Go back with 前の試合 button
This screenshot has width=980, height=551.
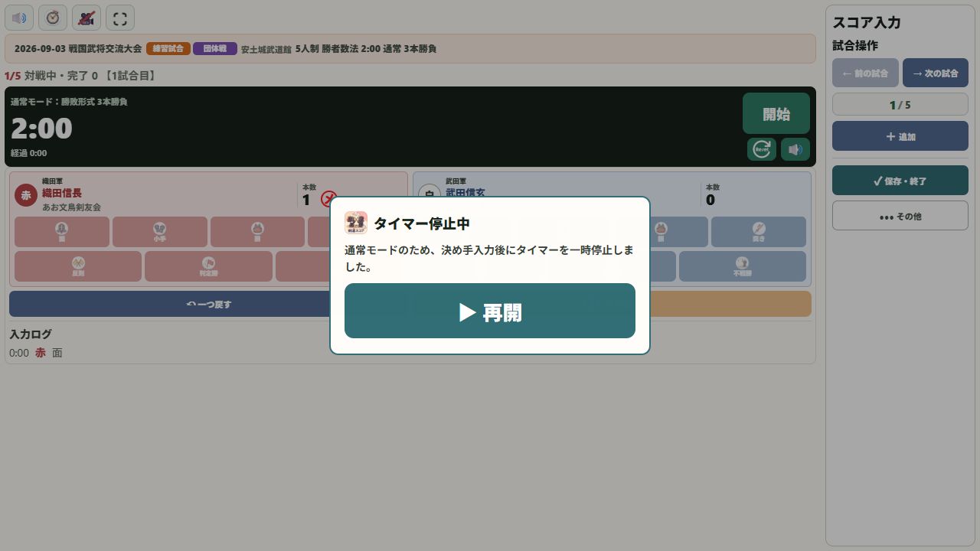coord(865,73)
